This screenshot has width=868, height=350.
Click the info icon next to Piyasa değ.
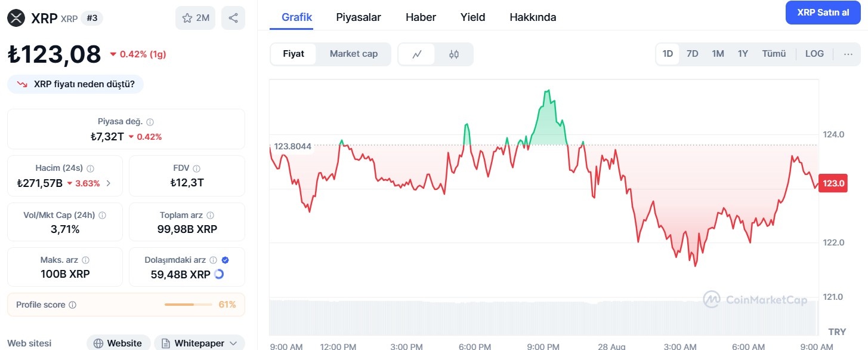tap(150, 122)
